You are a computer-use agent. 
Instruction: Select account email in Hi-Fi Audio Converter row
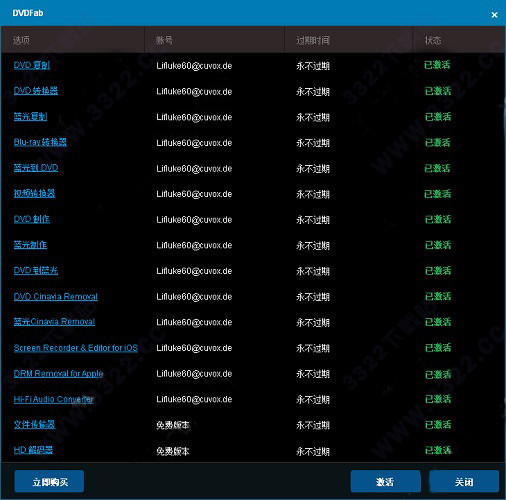194,399
